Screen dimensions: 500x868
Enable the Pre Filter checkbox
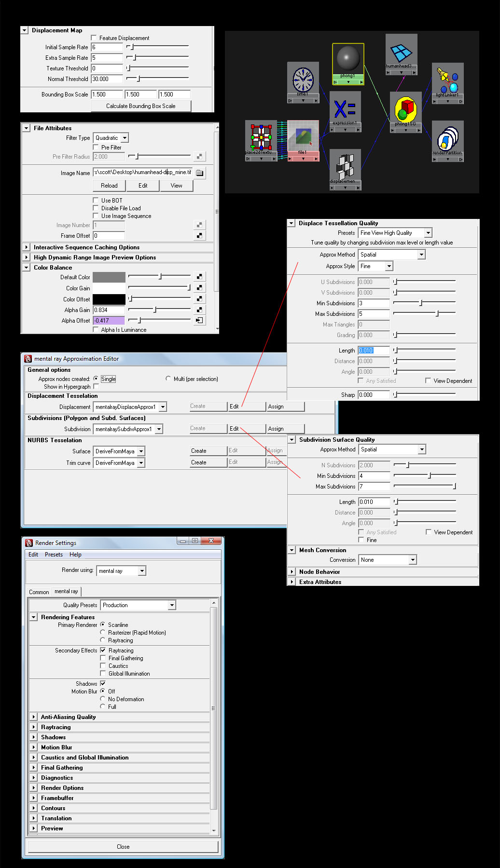[x=96, y=147]
